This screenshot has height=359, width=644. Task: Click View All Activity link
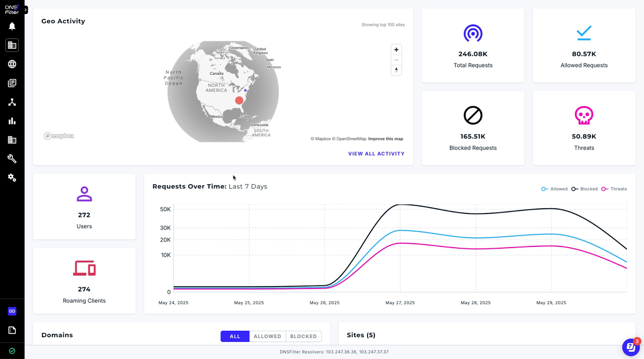(x=376, y=154)
